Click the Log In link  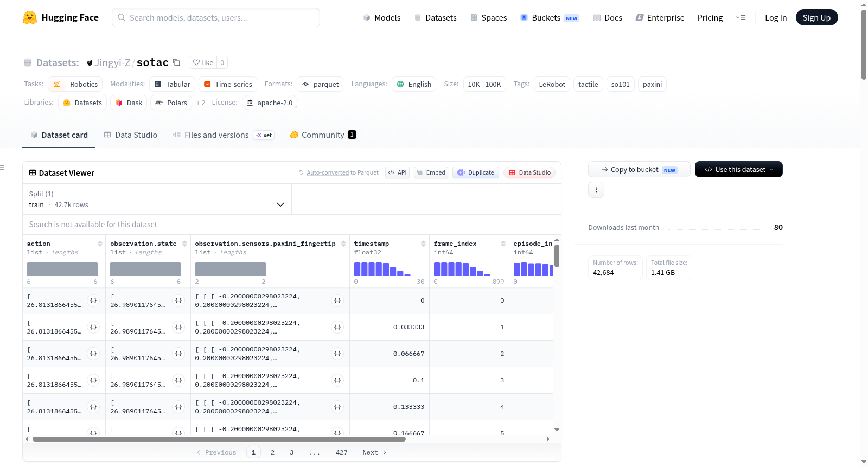tap(776, 17)
